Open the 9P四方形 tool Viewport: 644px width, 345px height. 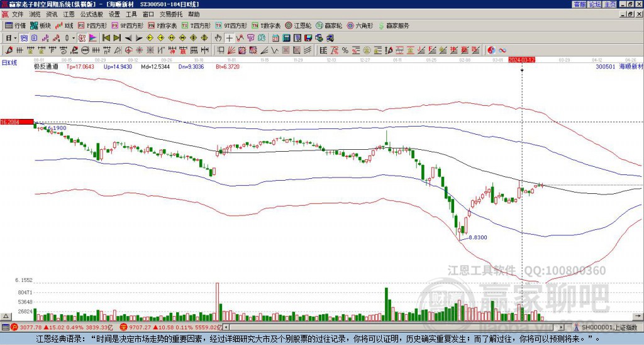point(128,25)
